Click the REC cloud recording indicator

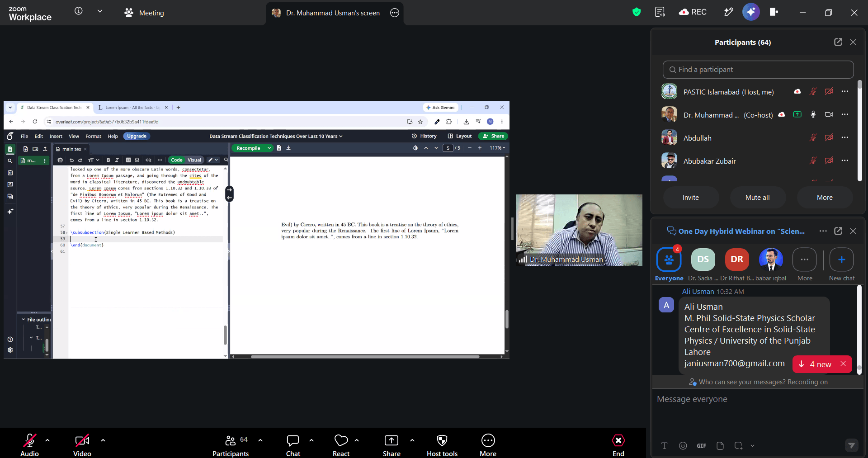(x=693, y=12)
